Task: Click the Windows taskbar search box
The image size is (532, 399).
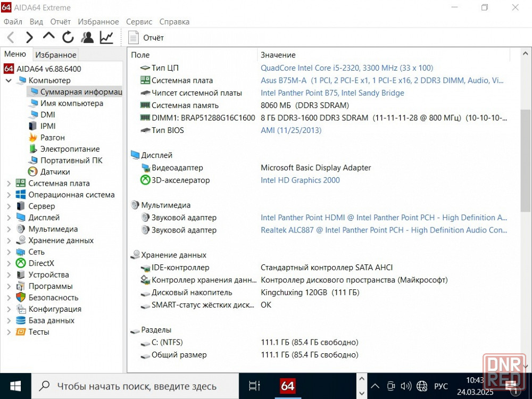Action: tap(135, 386)
